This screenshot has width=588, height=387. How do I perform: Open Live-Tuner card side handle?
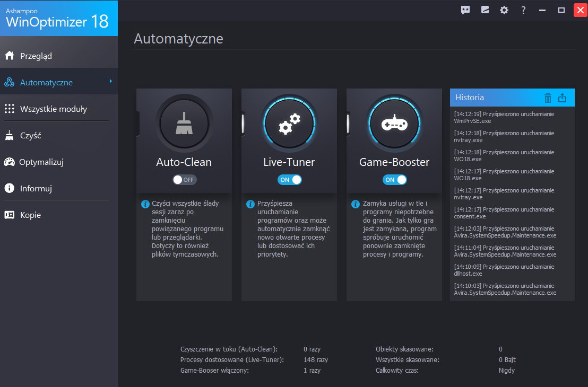[x=243, y=124]
